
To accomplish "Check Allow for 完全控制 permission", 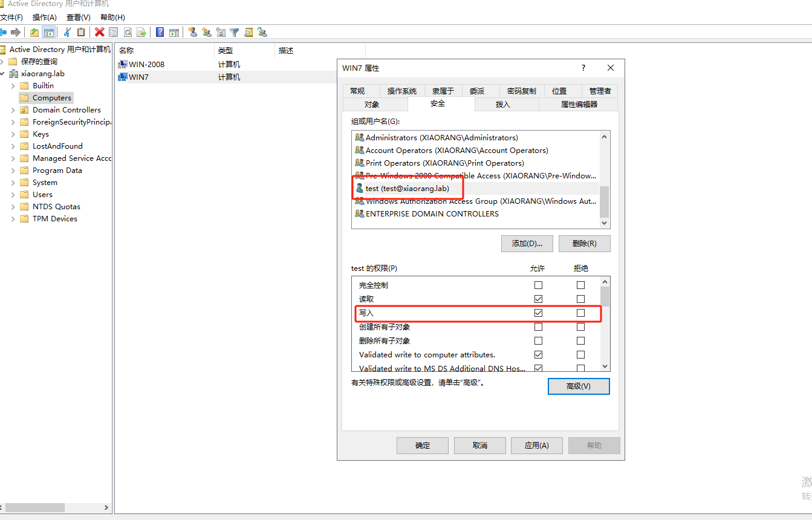I will (x=538, y=285).
